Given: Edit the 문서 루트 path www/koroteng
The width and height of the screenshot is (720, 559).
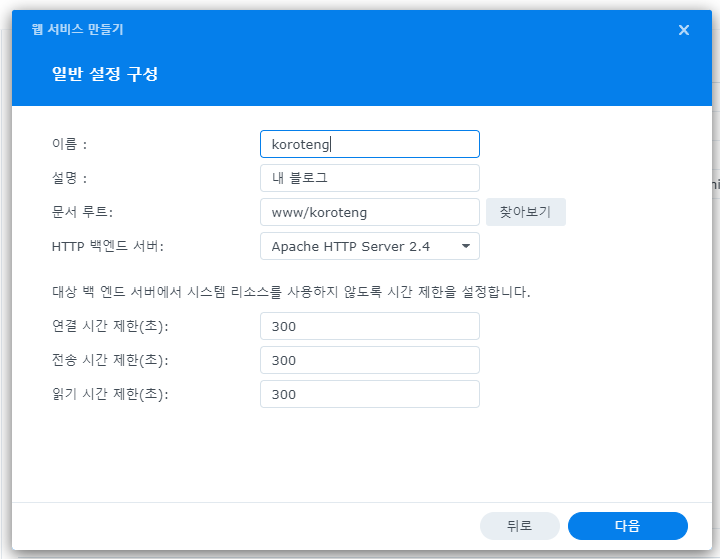Looking at the screenshot, I should click(370, 212).
